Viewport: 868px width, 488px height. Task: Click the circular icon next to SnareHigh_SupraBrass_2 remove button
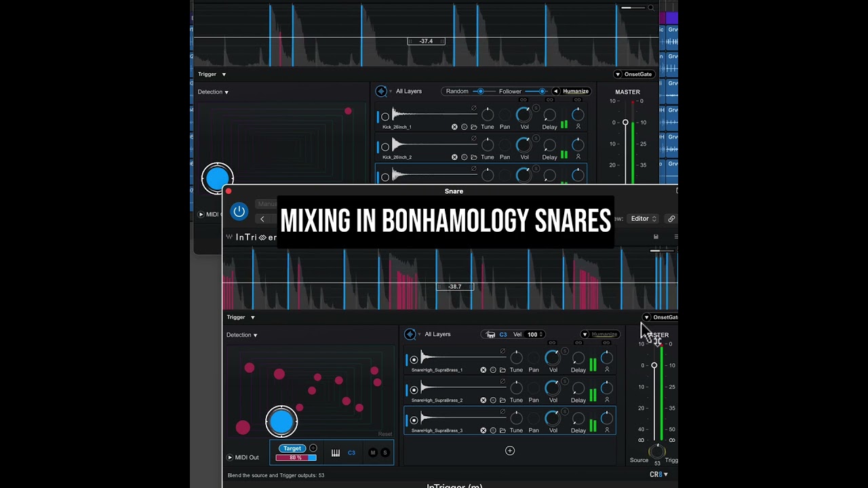(x=493, y=400)
